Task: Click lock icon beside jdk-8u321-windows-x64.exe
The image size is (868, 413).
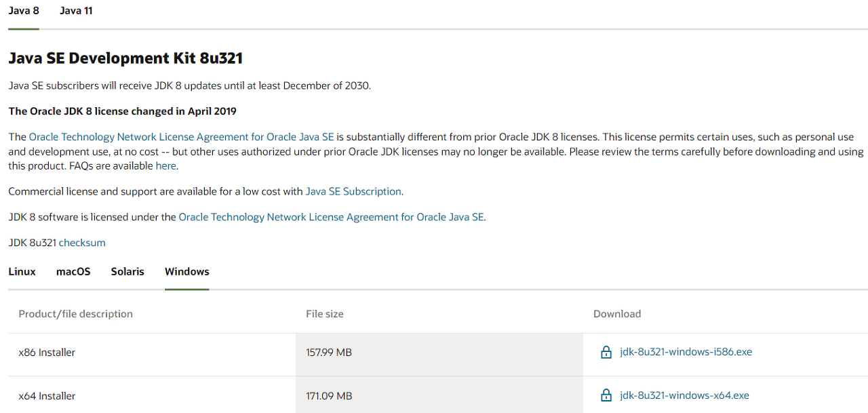Action: 606,395
